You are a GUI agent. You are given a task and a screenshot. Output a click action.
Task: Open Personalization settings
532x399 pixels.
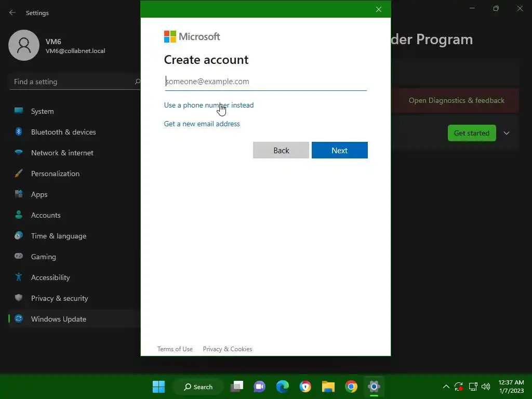pyautogui.click(x=75, y=174)
